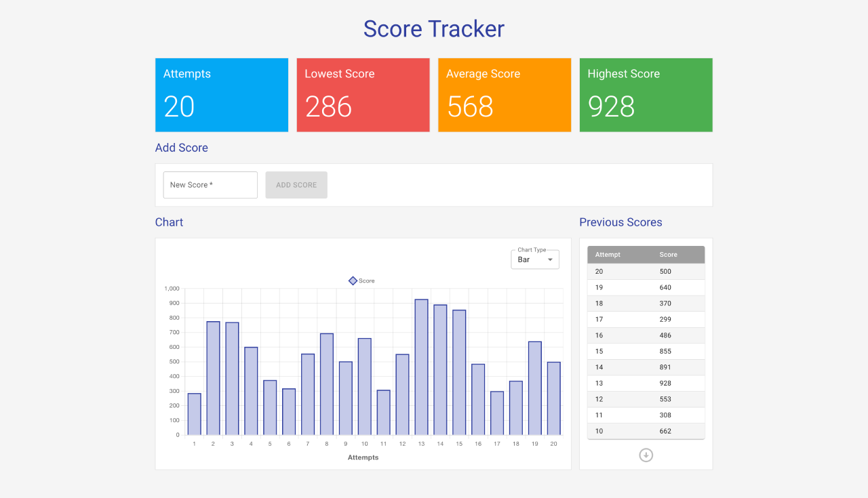
Task: Select table row for attempt 15
Action: [646, 352]
